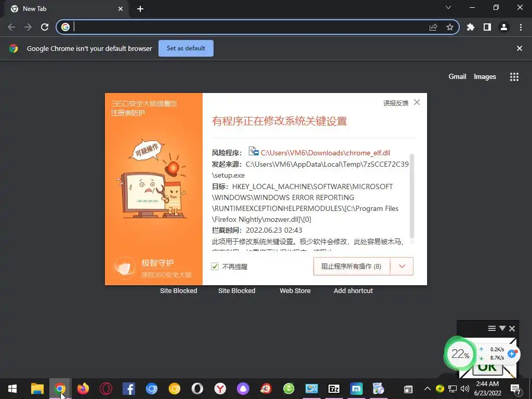Open white Opera icon in taskbar
The height and width of the screenshot is (399, 532).
click(x=197, y=389)
